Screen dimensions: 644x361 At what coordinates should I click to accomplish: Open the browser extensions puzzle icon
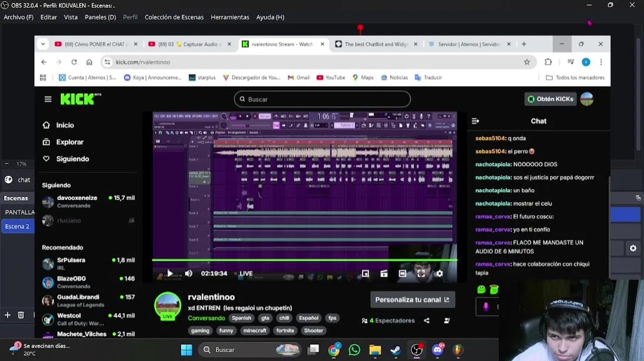tap(548, 62)
